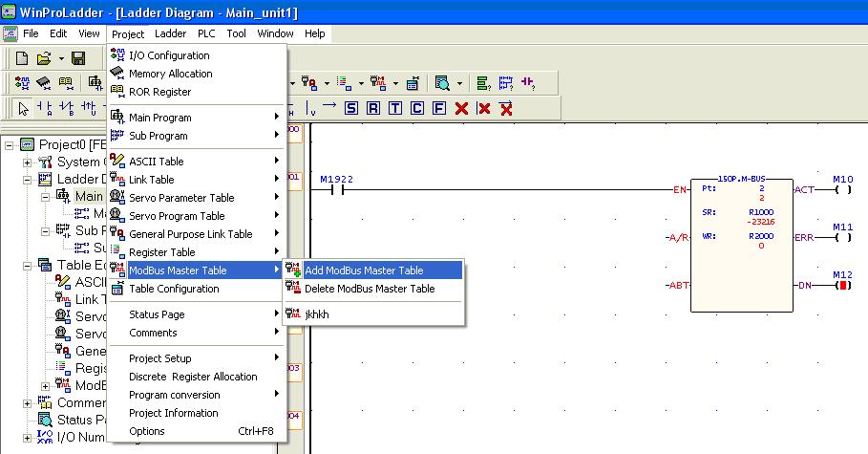Choose ROR Register from Project menu
This screenshot has height=454, width=868.
tap(197, 92)
